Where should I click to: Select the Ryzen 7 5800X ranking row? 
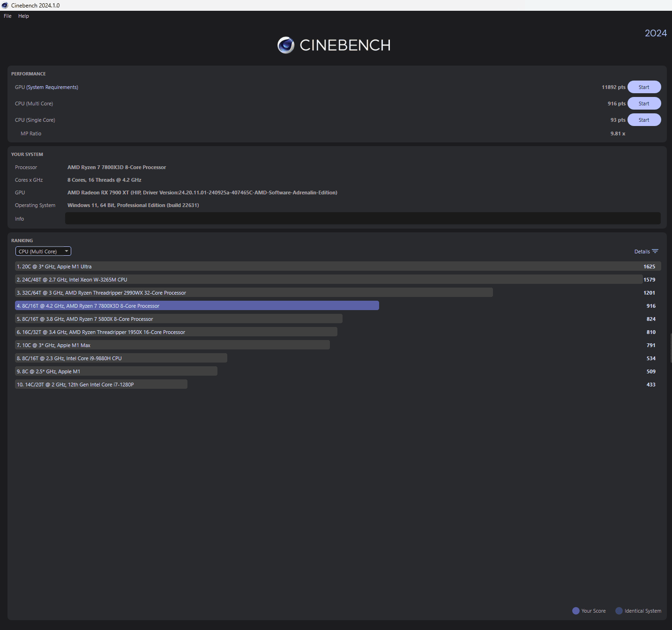[x=338, y=319]
